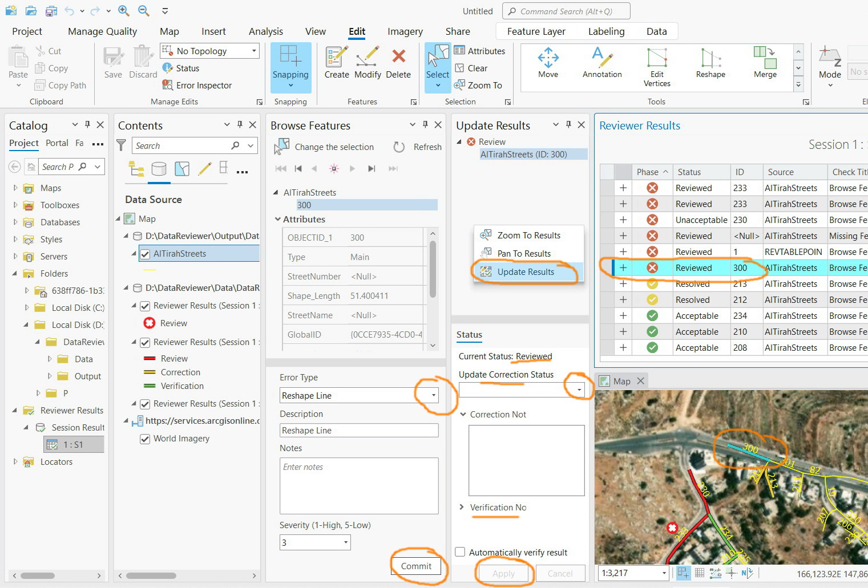
Task: Open the Create Features tool
Action: coord(336,63)
